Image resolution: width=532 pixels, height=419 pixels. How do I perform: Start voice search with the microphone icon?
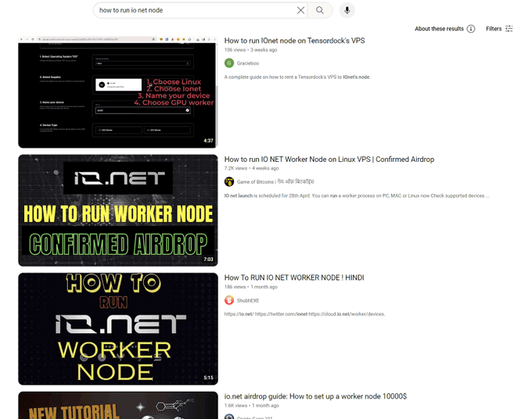coord(347,10)
